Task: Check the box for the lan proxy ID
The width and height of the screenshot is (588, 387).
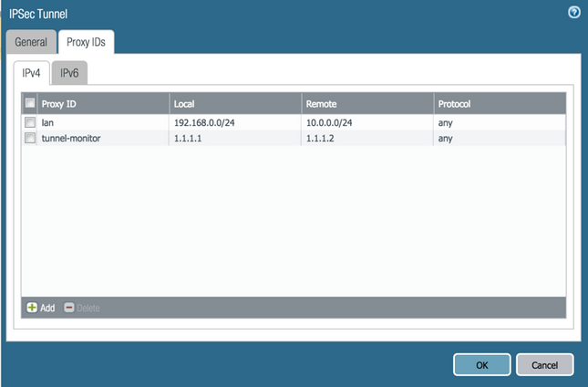Action: click(30, 122)
